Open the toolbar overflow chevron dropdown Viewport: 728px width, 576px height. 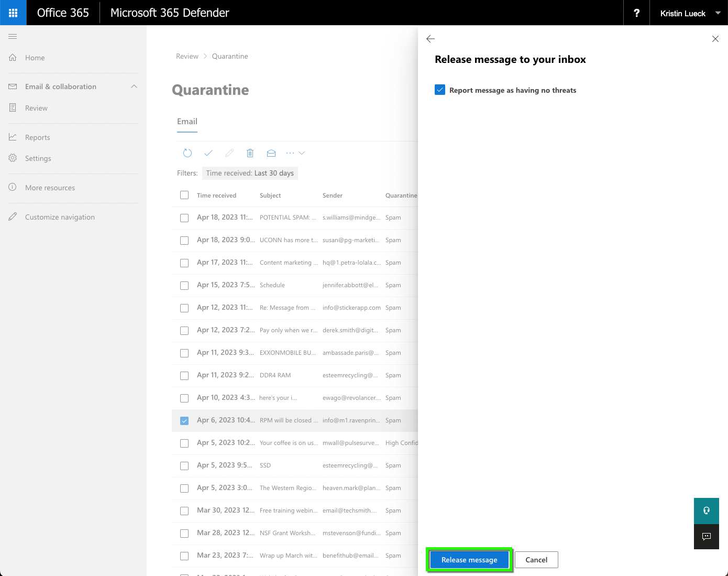click(302, 153)
